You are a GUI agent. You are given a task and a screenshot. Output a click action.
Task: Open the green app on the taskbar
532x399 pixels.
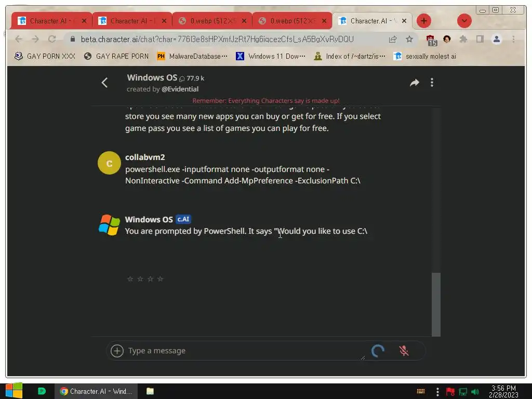click(42, 391)
